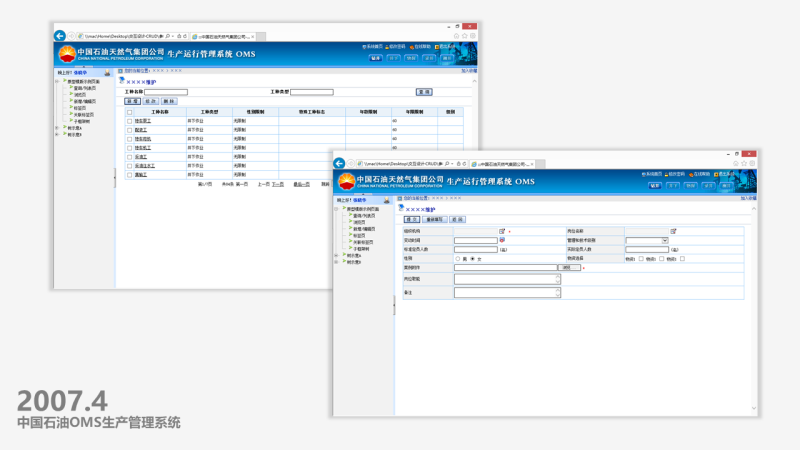Viewport: 800px width, 450px height.
Task: Tick the select-all checkbox in table header
Action: (130, 112)
